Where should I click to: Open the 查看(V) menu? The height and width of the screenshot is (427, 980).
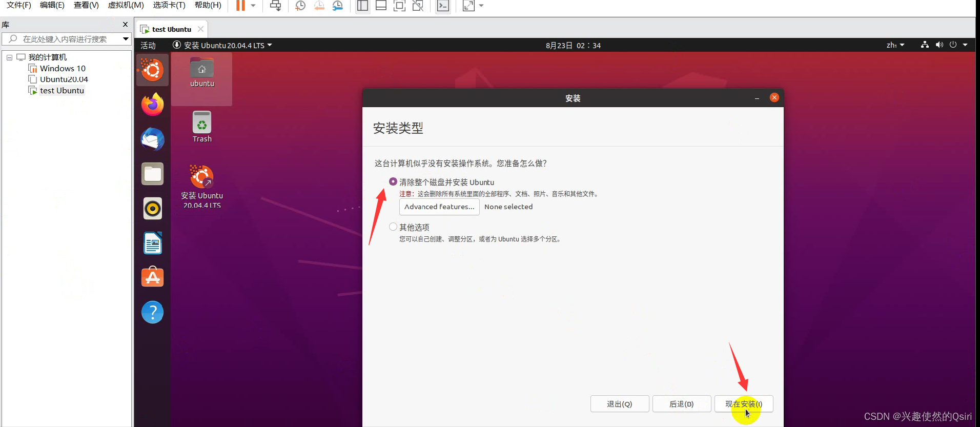coord(86,5)
